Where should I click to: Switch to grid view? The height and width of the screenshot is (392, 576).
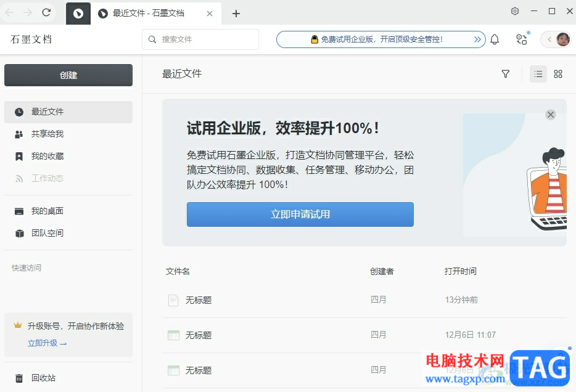click(558, 74)
